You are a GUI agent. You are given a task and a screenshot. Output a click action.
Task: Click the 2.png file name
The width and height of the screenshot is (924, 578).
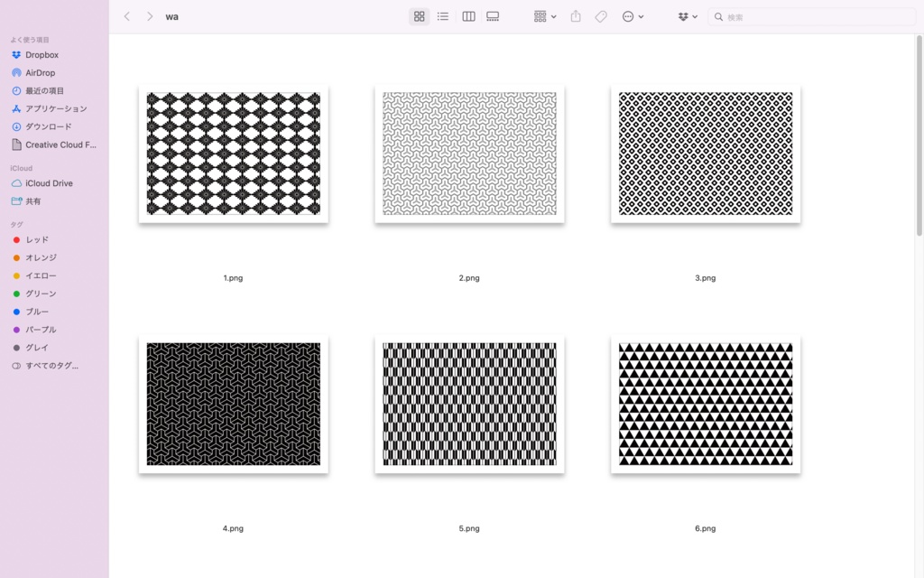pyautogui.click(x=469, y=278)
